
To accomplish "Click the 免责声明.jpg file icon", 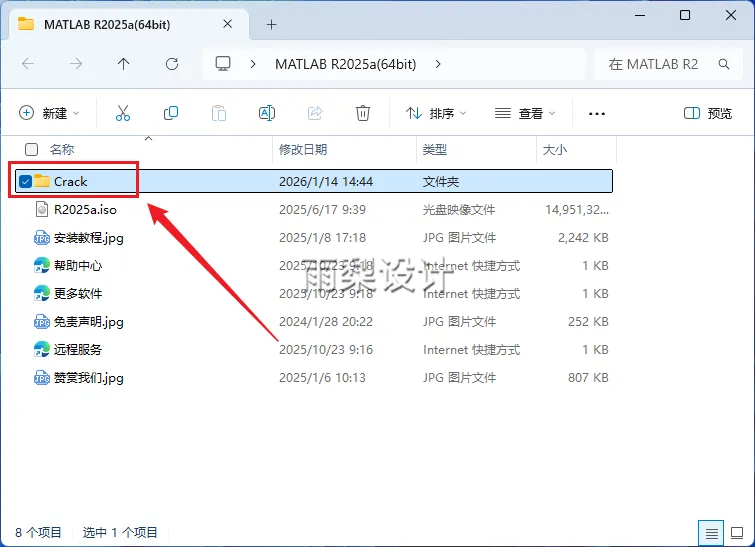I will click(42, 321).
